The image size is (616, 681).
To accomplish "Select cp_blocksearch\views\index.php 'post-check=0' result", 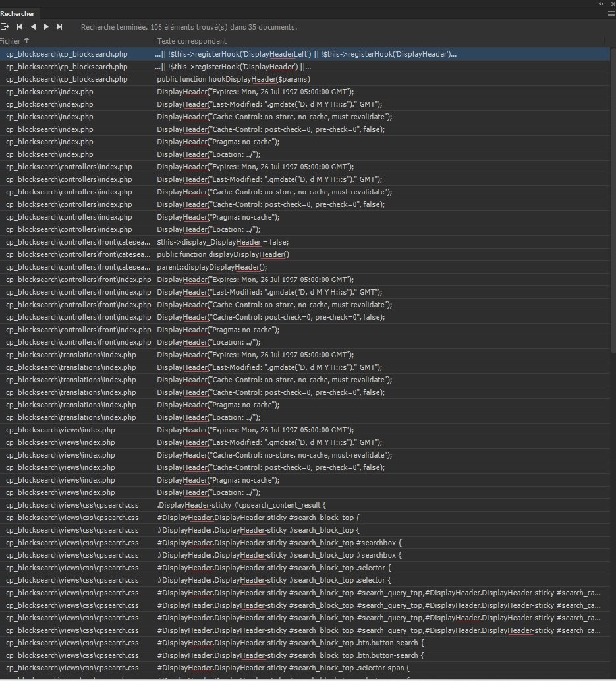I will click(305, 468).
